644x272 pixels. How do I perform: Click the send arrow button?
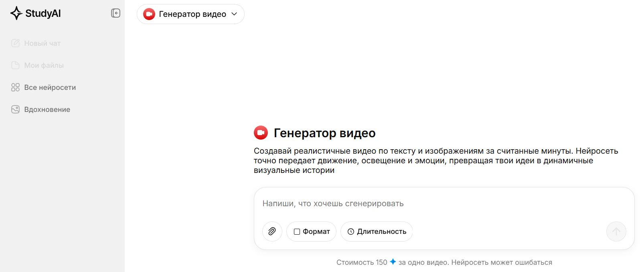(x=616, y=231)
